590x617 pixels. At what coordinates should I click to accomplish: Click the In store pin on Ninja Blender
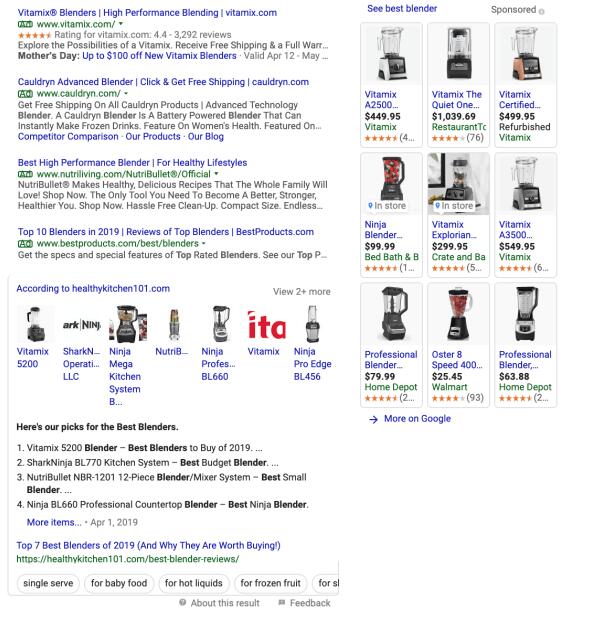click(x=370, y=206)
